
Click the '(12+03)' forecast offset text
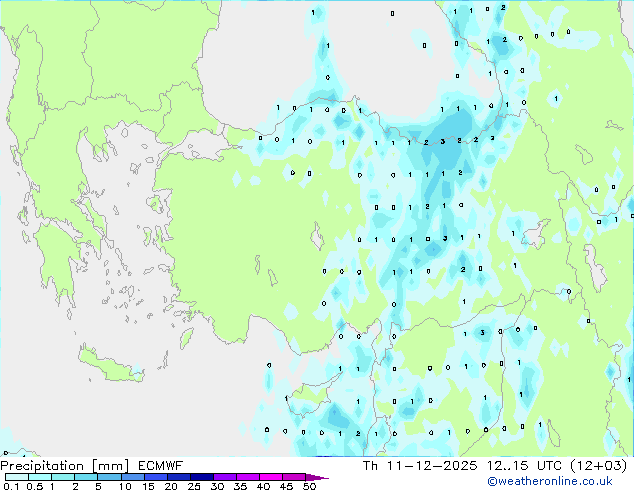pos(598,466)
